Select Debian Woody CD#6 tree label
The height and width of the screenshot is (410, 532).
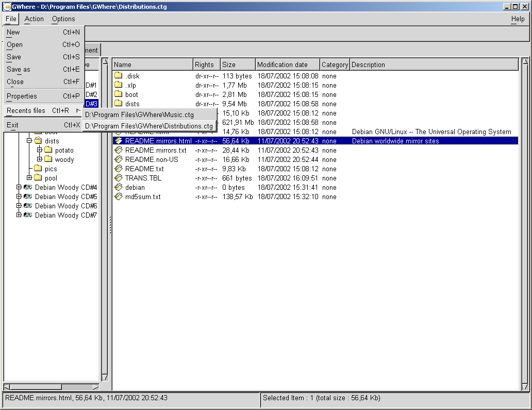coord(66,206)
